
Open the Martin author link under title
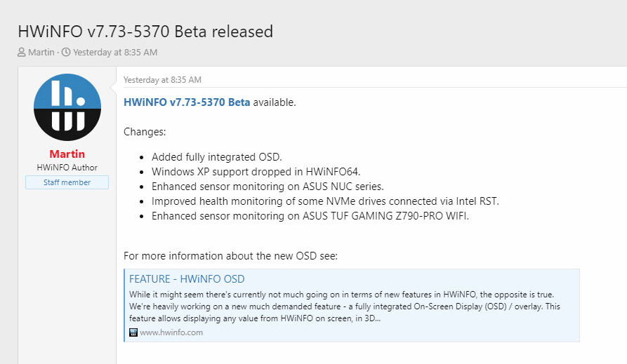41,53
